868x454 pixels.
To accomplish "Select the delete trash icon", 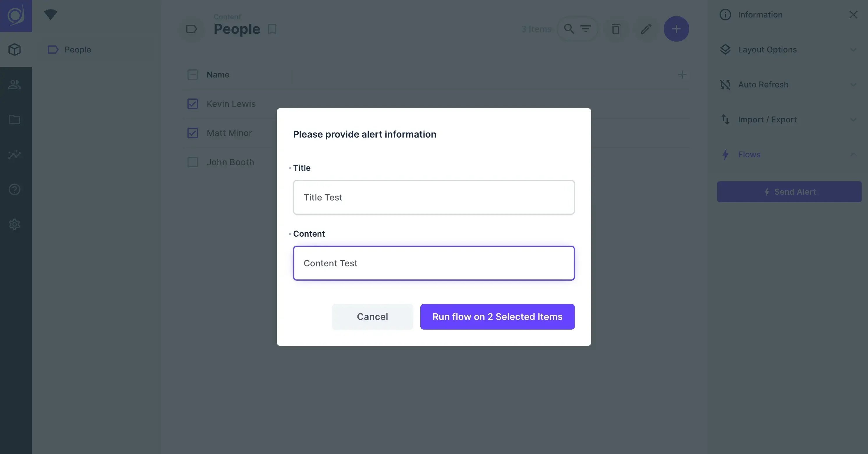I will pyautogui.click(x=616, y=29).
